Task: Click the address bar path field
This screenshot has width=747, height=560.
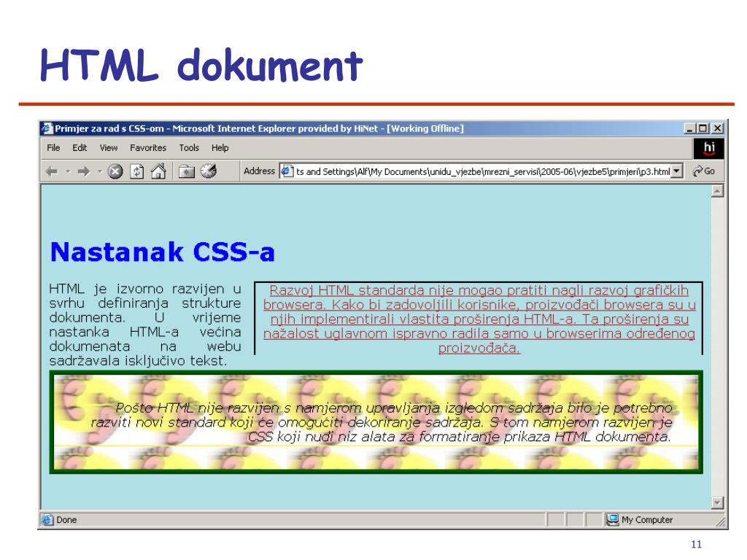Action: pos(483,171)
